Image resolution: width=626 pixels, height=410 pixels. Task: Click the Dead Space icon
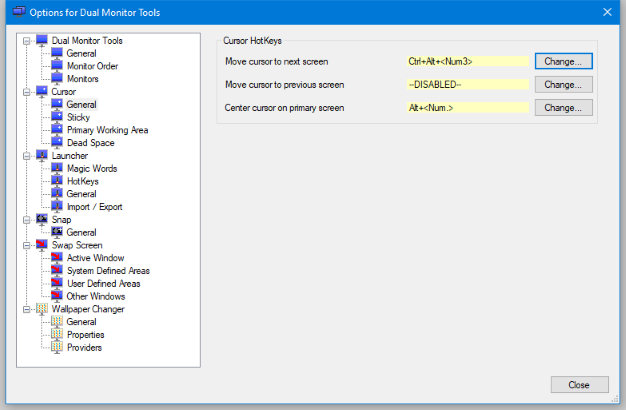[57, 143]
